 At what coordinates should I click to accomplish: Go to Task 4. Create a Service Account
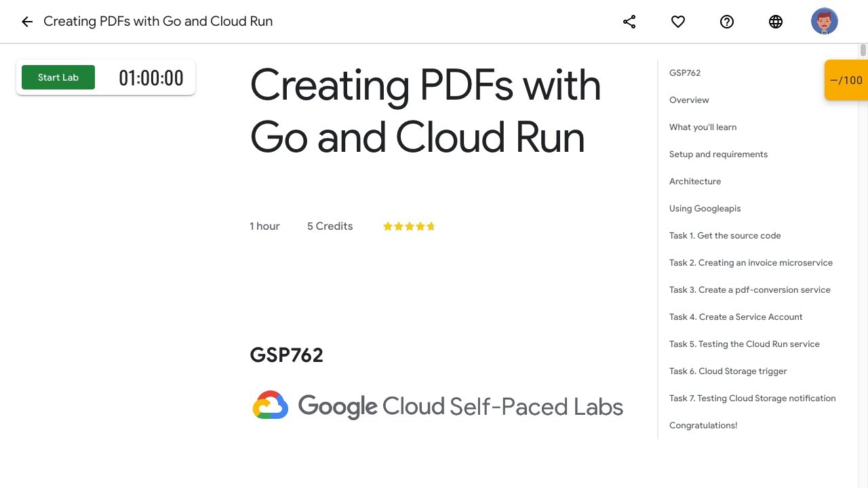click(736, 317)
